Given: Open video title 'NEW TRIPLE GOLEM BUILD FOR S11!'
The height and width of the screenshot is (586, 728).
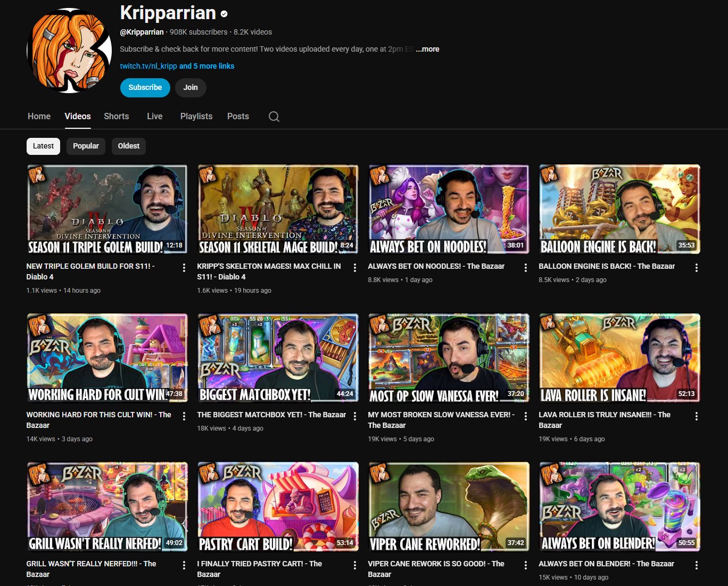Looking at the screenshot, I should 90,271.
